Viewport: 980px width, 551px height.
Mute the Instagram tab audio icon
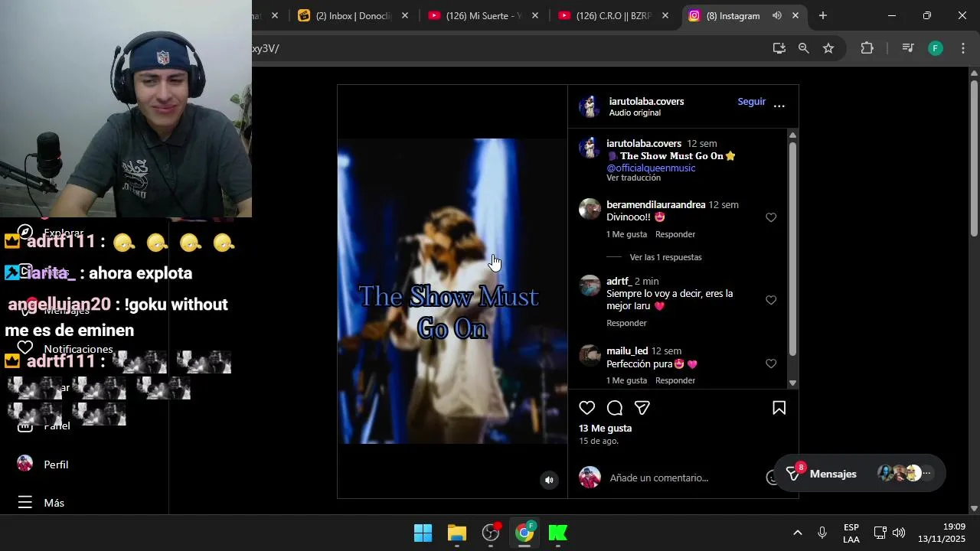tap(777, 15)
